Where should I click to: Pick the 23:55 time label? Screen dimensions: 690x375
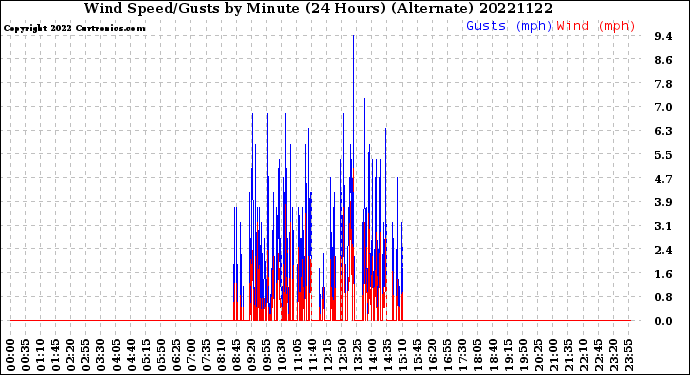tap(628, 355)
